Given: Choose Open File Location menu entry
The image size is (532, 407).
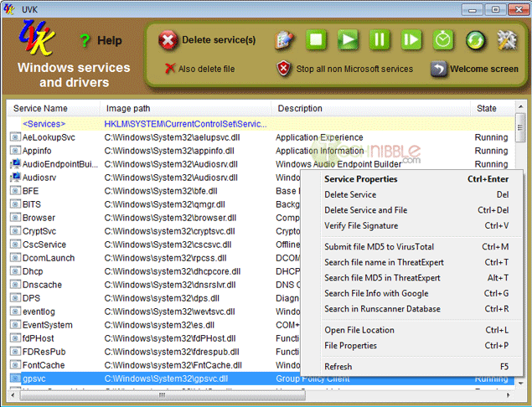Looking at the screenshot, I should tap(416, 330).
